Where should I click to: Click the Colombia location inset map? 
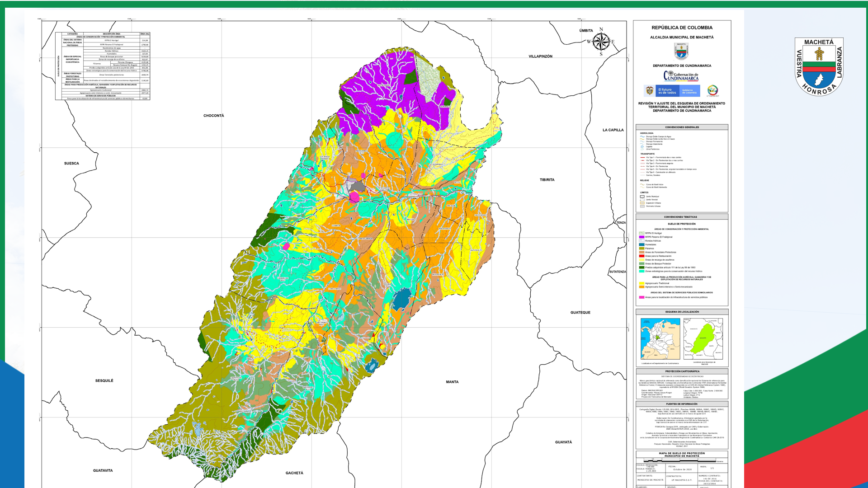pos(660,338)
